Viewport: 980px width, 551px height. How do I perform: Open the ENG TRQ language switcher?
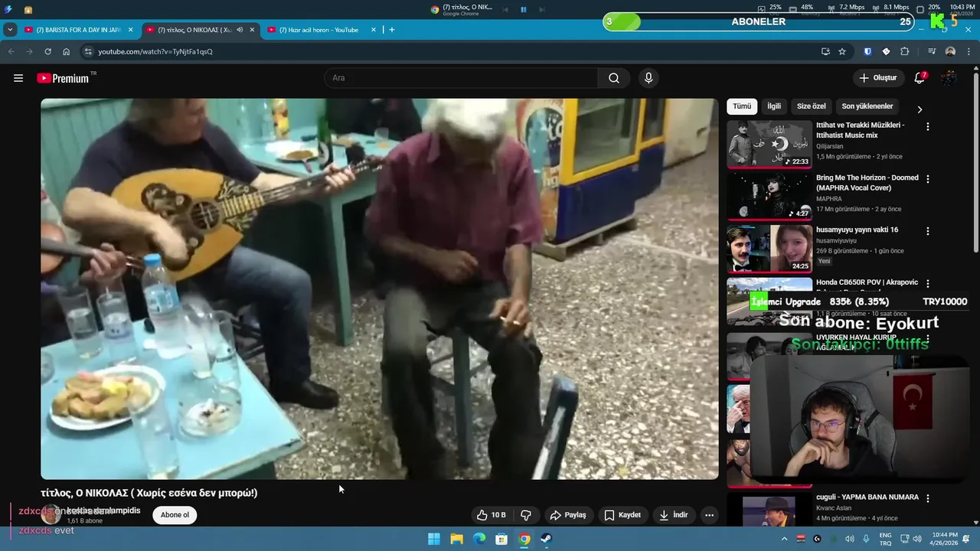885,539
